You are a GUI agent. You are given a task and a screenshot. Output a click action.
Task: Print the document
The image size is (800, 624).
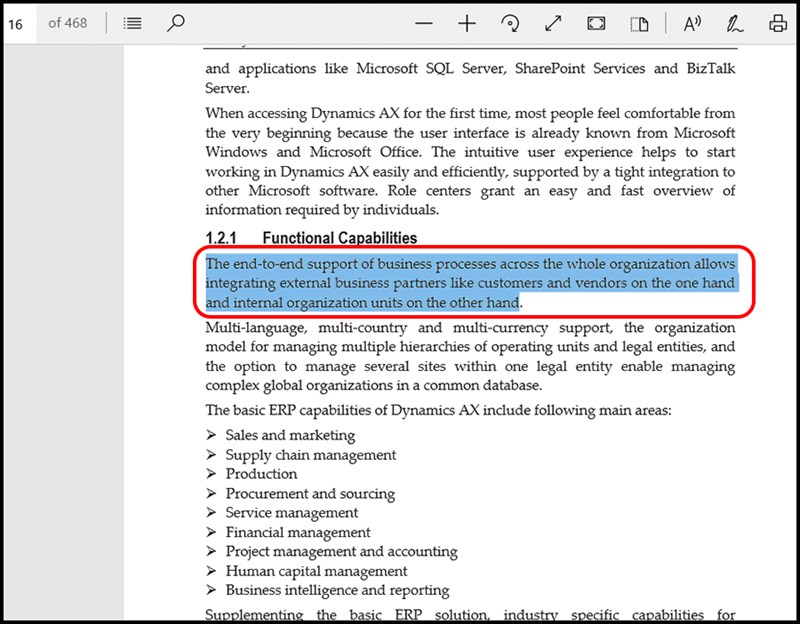(778, 23)
